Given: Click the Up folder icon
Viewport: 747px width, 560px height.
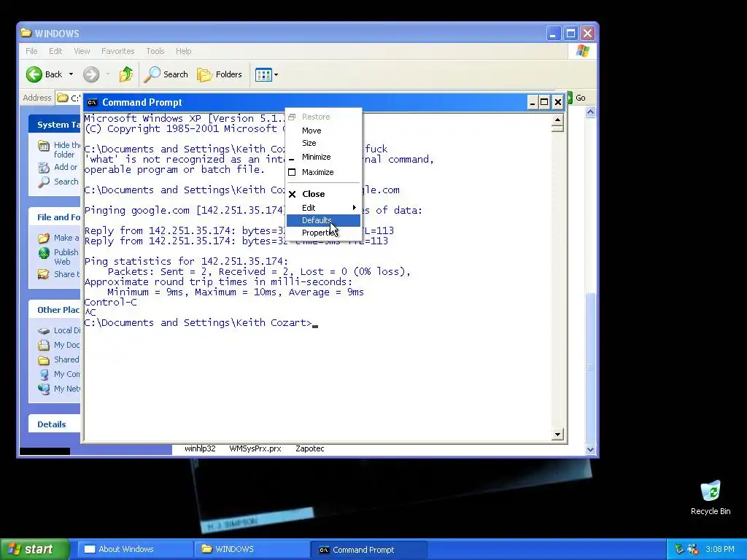Looking at the screenshot, I should [126, 74].
